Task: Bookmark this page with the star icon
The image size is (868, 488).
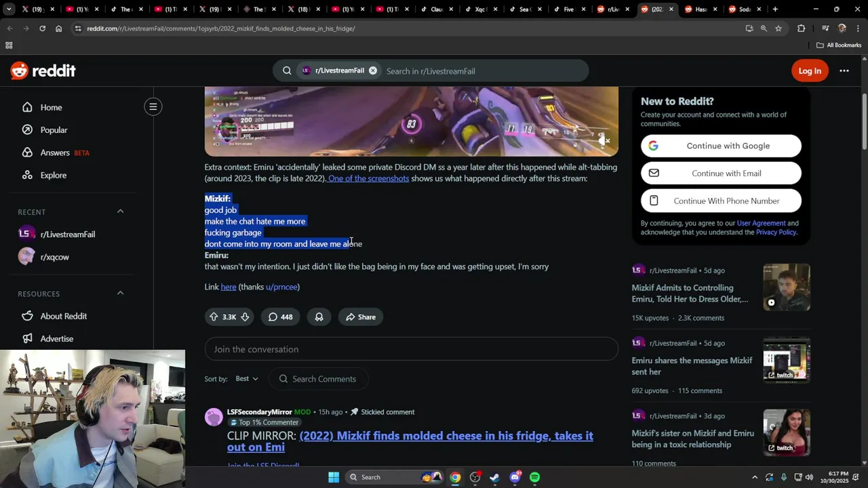Action: click(x=778, y=28)
